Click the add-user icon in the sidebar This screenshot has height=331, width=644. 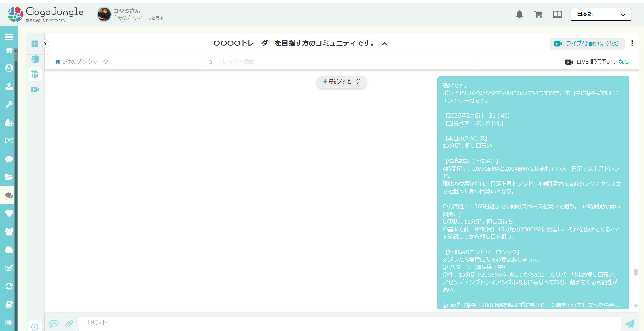pyautogui.click(x=9, y=123)
